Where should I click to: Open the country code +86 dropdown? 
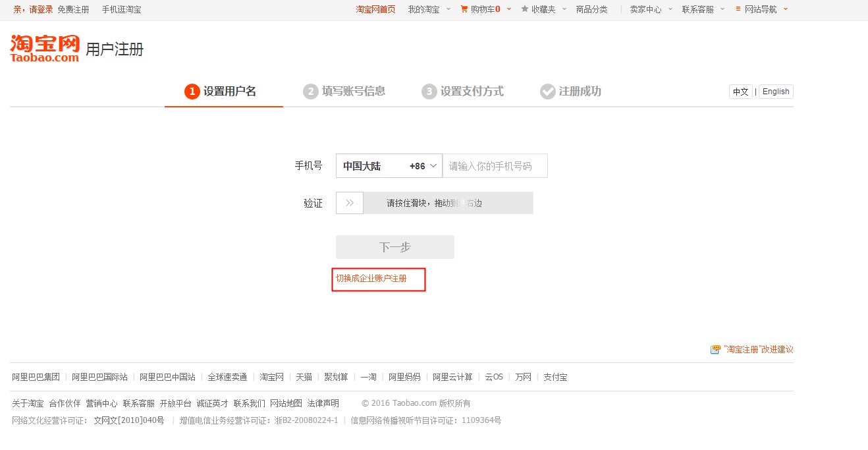point(389,166)
